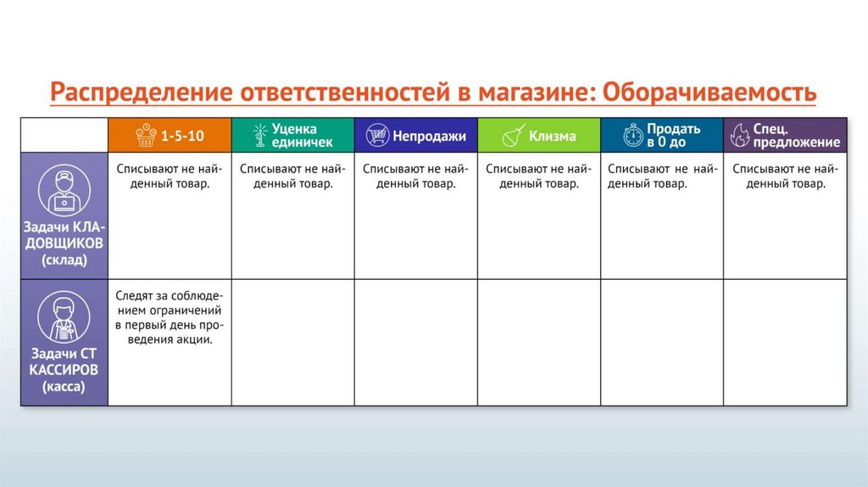Click the Списывают text under Непродажи
The height and width of the screenshot is (487, 868).
click(x=415, y=176)
